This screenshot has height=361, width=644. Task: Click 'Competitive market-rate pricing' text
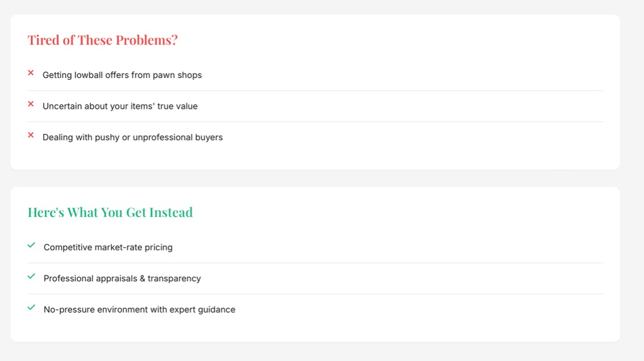pyautogui.click(x=108, y=247)
